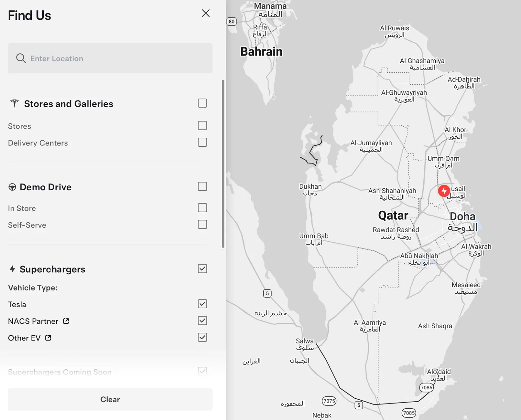521x420 pixels.
Task: Select the red Supercharger pin near Lusail
Action: (x=444, y=191)
